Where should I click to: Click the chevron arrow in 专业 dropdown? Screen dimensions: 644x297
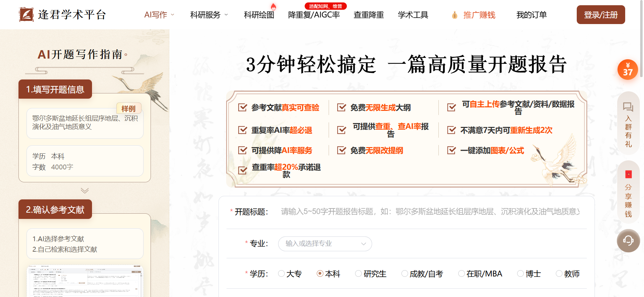[x=363, y=244]
